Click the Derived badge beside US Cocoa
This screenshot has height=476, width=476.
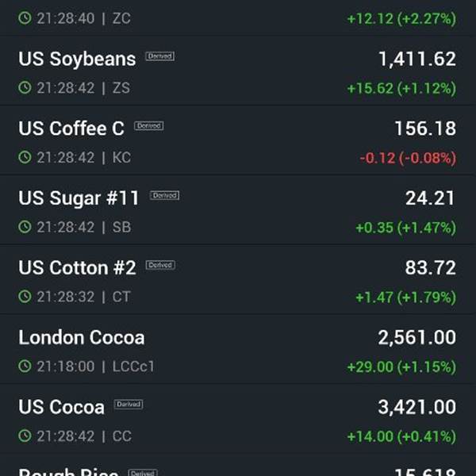129,404
